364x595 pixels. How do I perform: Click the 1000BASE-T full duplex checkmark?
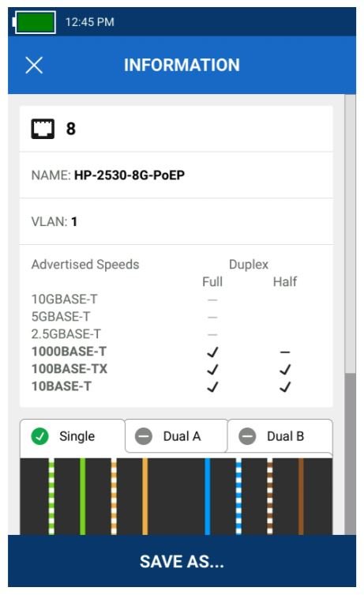click(212, 352)
